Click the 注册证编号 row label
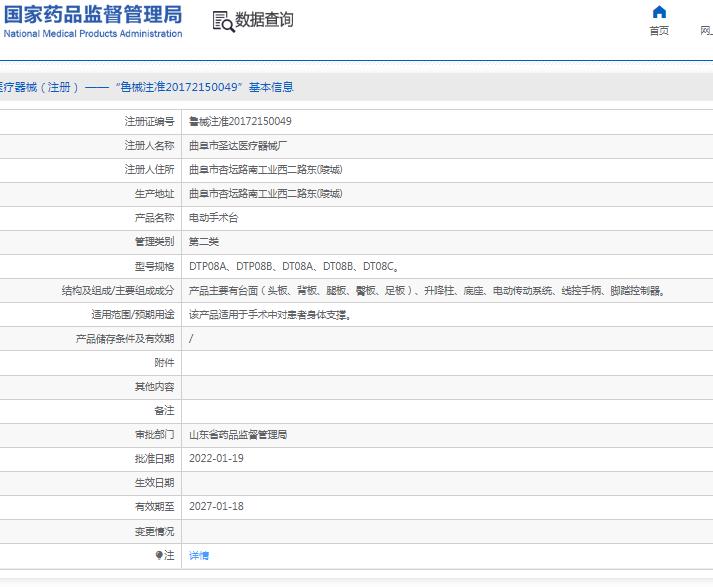This screenshot has width=713, height=587. [150, 121]
